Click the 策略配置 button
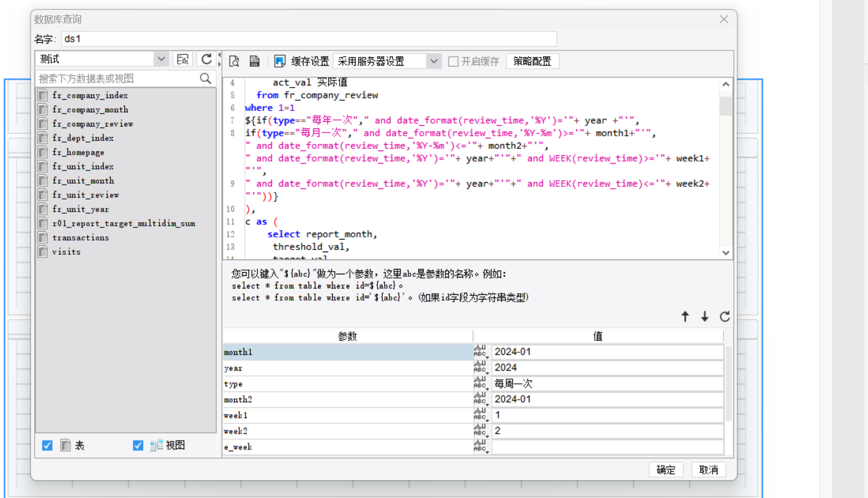 [532, 61]
